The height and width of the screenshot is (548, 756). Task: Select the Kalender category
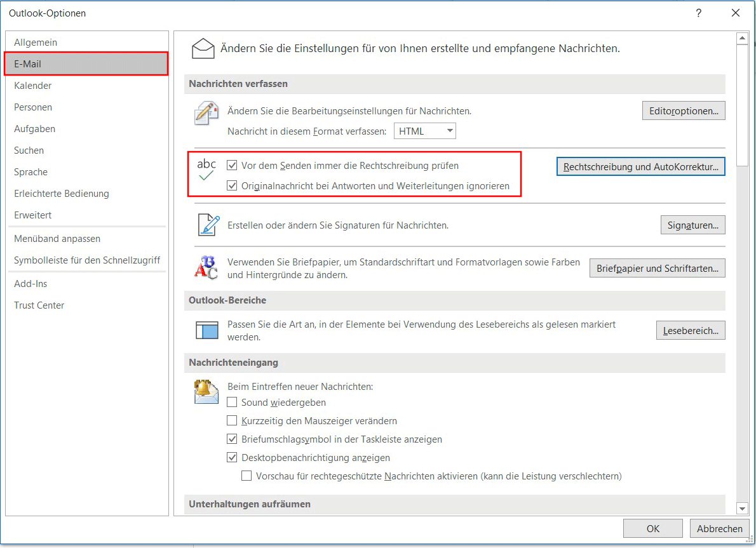point(87,85)
